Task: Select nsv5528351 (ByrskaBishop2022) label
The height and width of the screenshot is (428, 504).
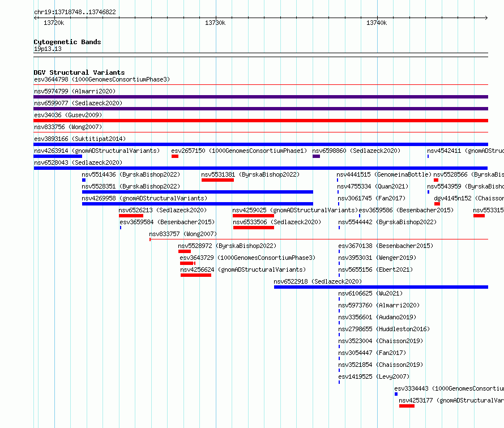Action: (x=131, y=186)
